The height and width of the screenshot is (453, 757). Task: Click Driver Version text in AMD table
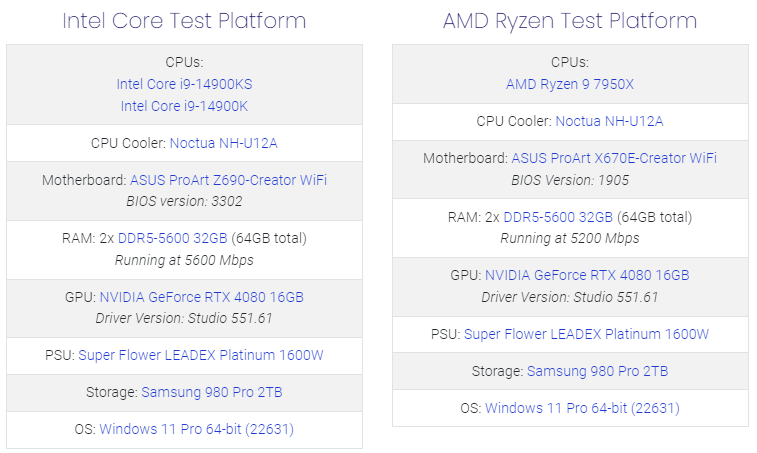click(x=570, y=297)
